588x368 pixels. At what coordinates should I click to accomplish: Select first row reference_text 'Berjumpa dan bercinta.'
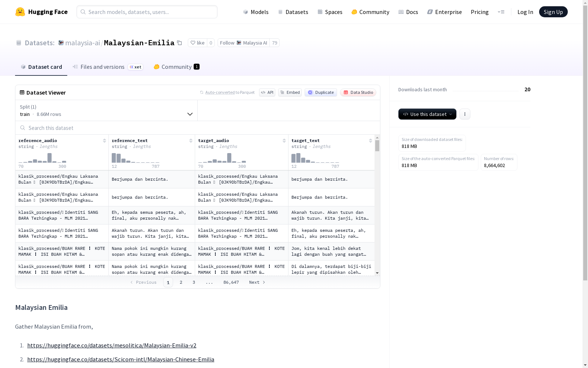(x=152, y=179)
